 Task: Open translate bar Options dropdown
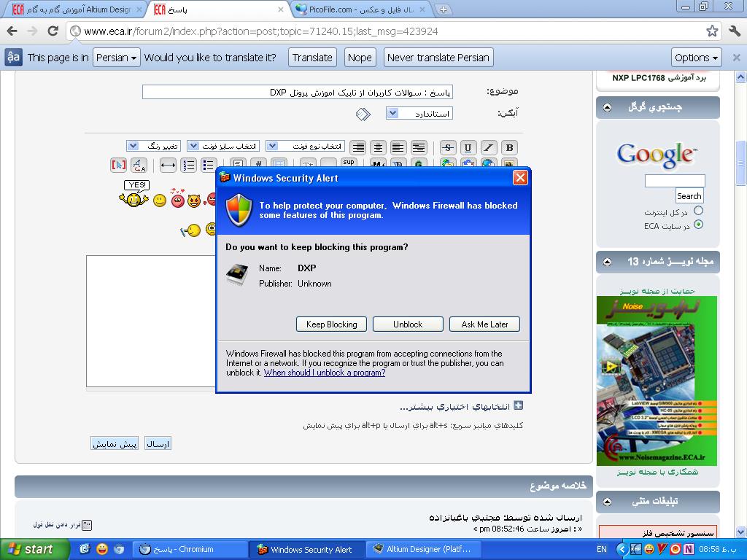point(696,58)
